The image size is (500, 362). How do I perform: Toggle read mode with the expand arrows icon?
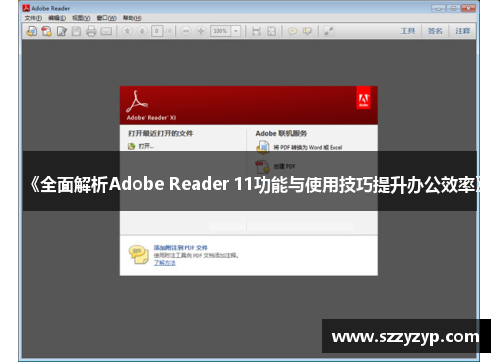pos(329,31)
